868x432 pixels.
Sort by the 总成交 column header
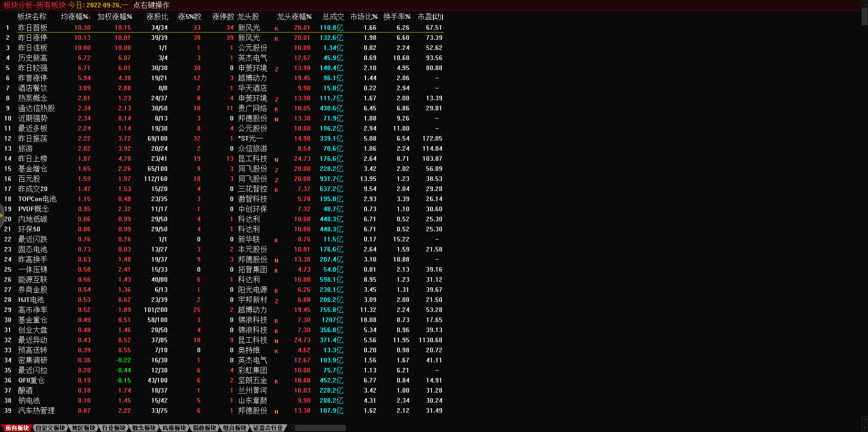333,17
